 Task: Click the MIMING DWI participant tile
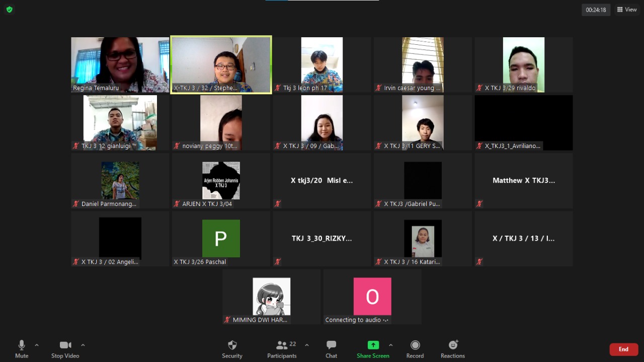(271, 297)
